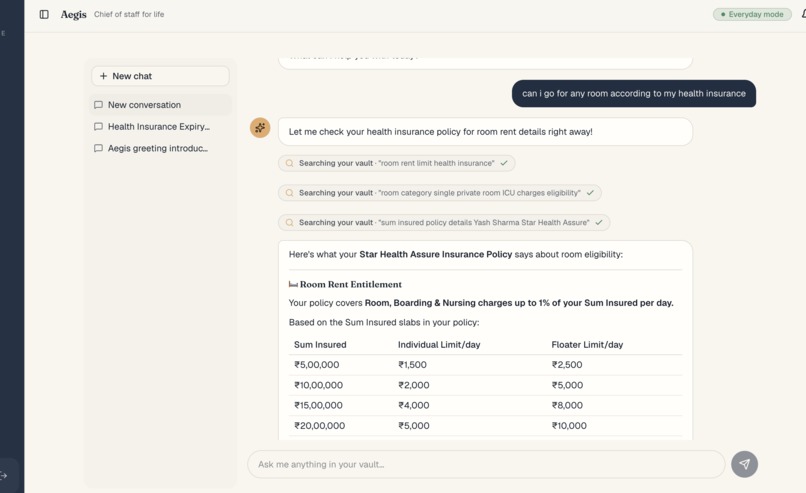Start a New chat

point(160,76)
